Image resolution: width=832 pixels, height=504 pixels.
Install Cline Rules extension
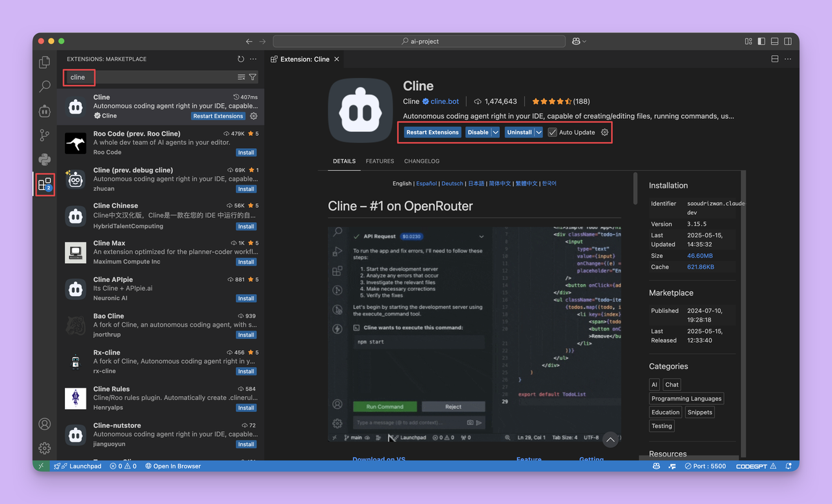pyautogui.click(x=246, y=408)
